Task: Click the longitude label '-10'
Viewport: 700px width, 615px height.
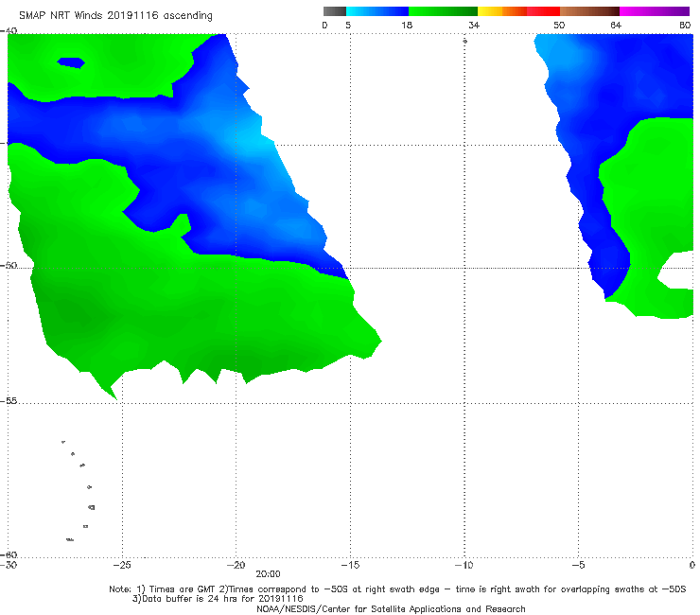Action: pyautogui.click(x=464, y=565)
